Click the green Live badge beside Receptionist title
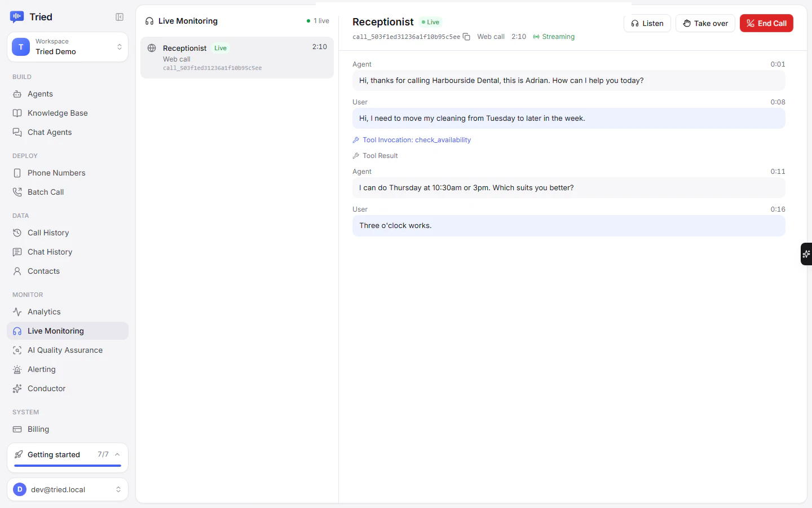Screen dimensions: 812x508 tap(431, 22)
